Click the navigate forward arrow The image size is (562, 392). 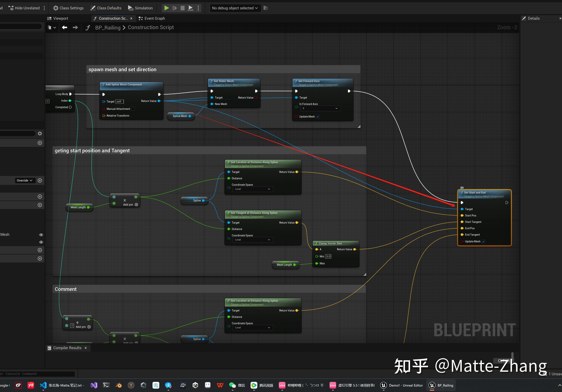point(75,27)
